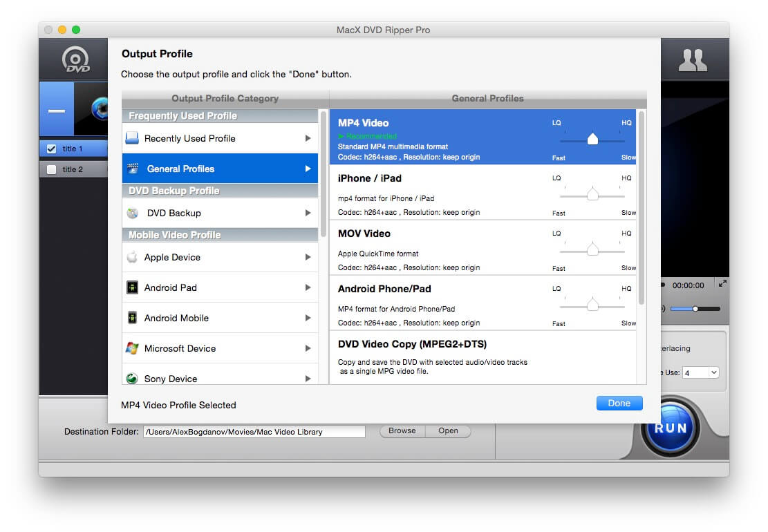
Task: Click the Destination Folder path field
Action: click(x=254, y=432)
